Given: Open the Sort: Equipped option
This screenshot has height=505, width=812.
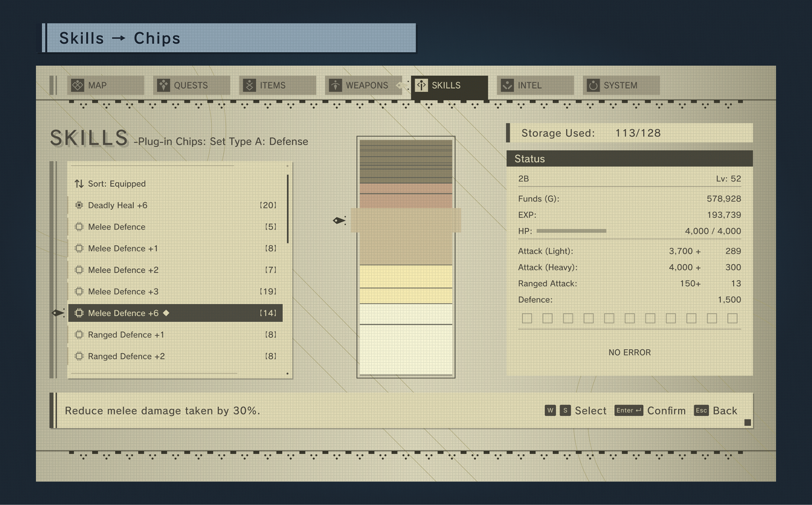Looking at the screenshot, I should point(117,184).
